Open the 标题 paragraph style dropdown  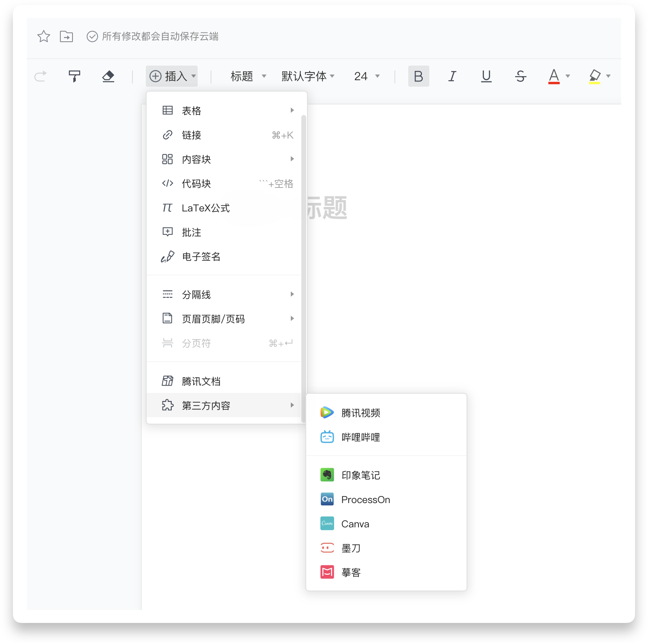248,76
